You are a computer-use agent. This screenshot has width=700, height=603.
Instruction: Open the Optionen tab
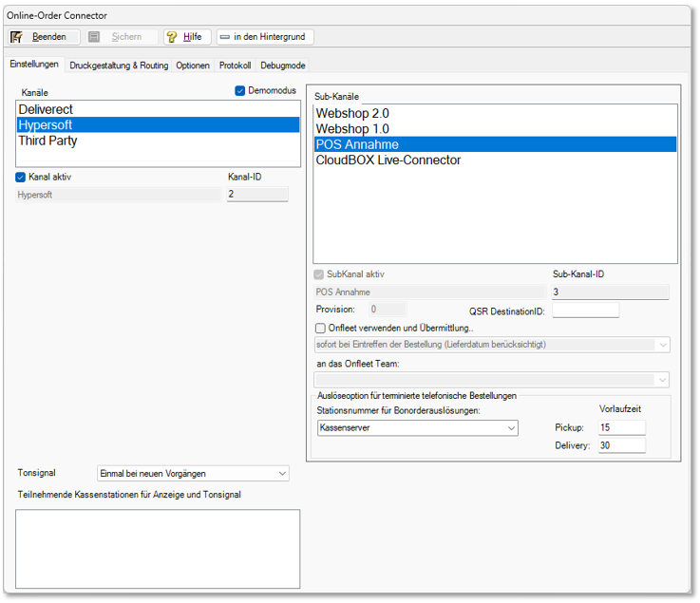tap(193, 66)
